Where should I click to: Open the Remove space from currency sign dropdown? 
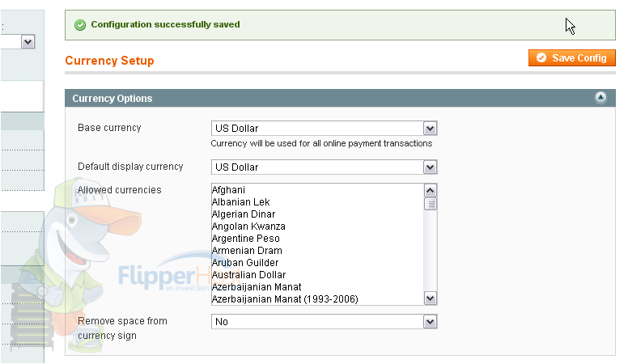click(324, 322)
